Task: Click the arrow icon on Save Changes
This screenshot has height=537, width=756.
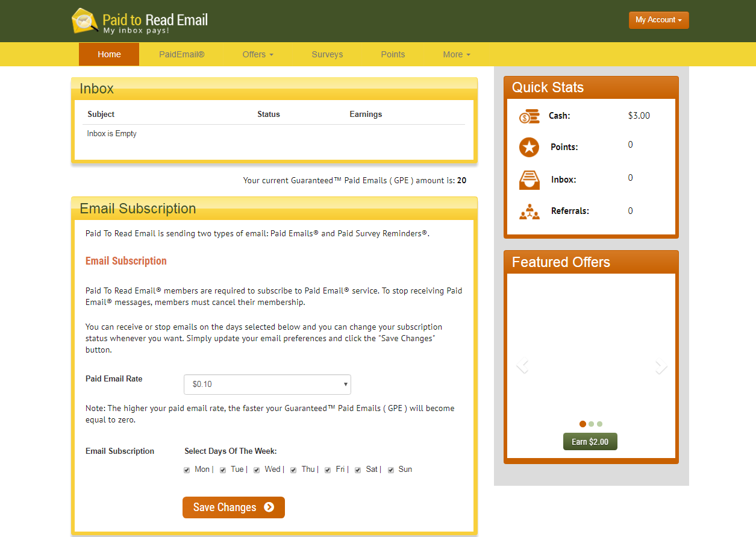Action: [x=269, y=507]
